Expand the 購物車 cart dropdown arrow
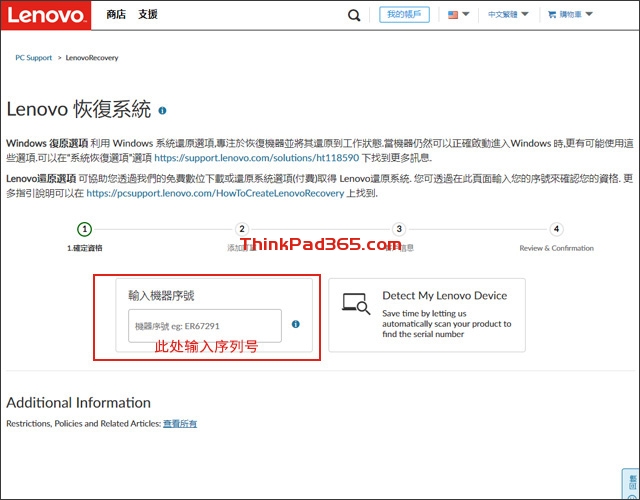 pos(589,14)
